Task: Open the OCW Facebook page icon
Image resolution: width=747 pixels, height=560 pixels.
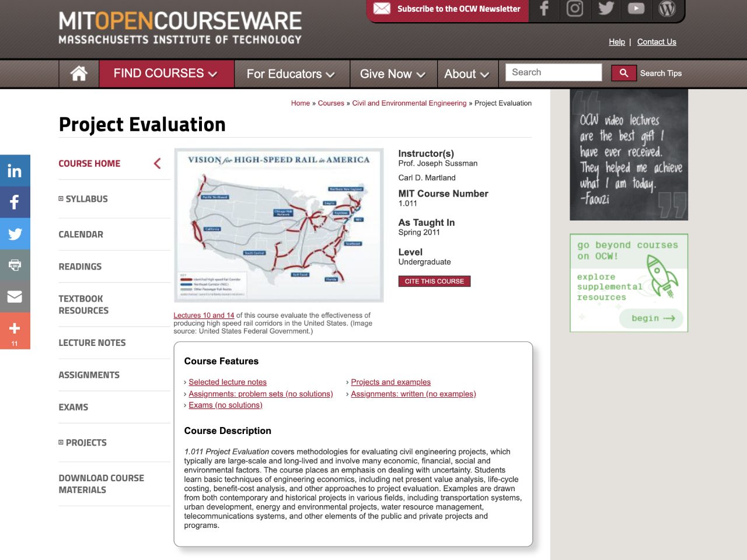Action: [544, 9]
